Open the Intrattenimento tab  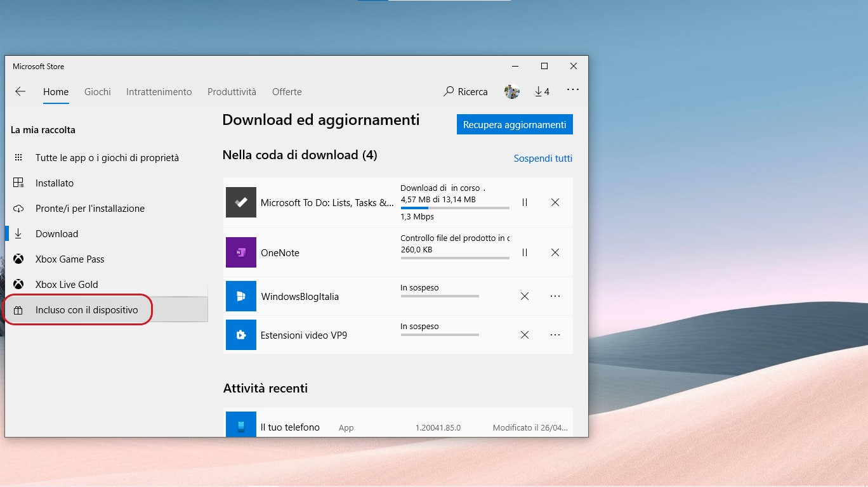159,92
